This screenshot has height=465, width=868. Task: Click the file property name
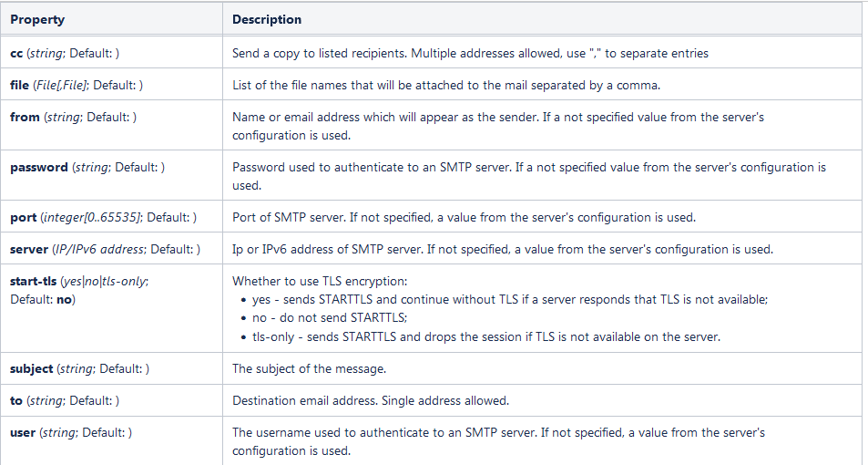click(19, 85)
